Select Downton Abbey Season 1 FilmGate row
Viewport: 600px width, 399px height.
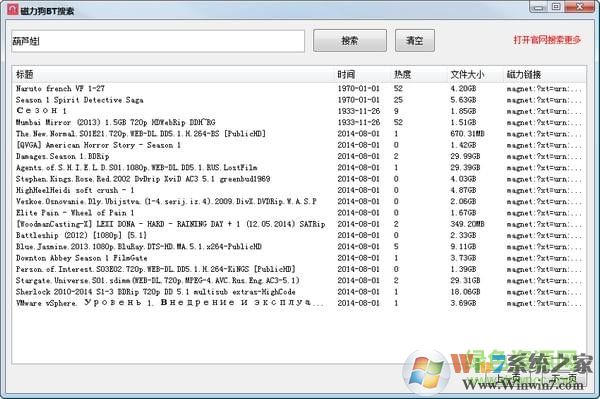tap(299, 258)
